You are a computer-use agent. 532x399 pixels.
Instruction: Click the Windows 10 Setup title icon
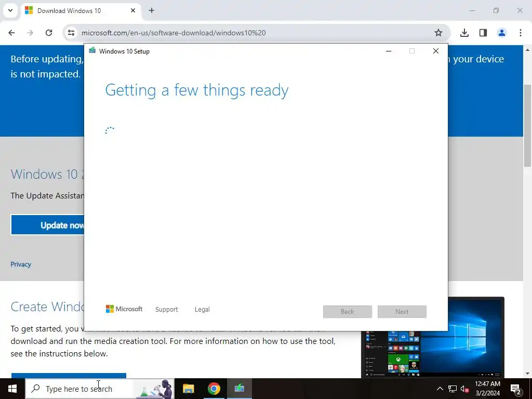coord(92,51)
